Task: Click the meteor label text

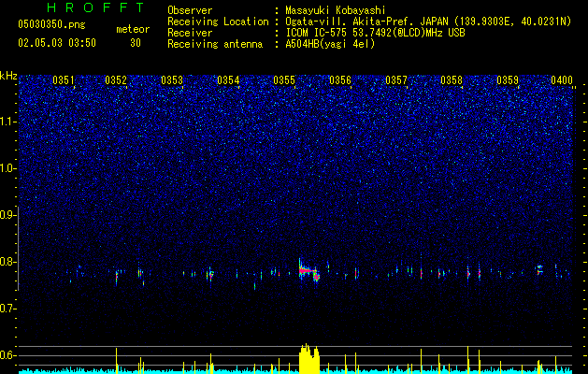Action: [x=133, y=29]
